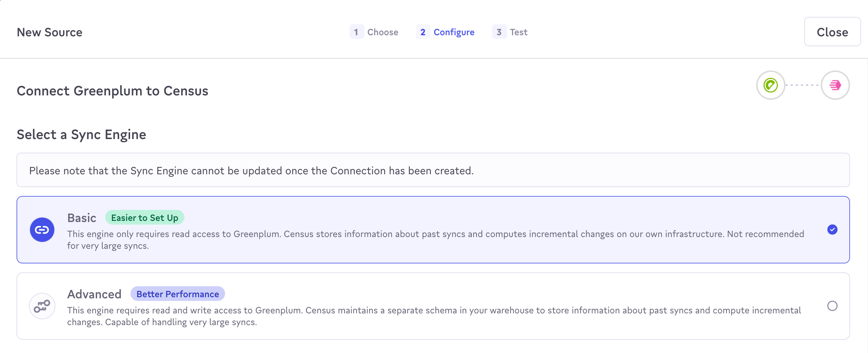Click the step 1 number badge

[x=356, y=32]
